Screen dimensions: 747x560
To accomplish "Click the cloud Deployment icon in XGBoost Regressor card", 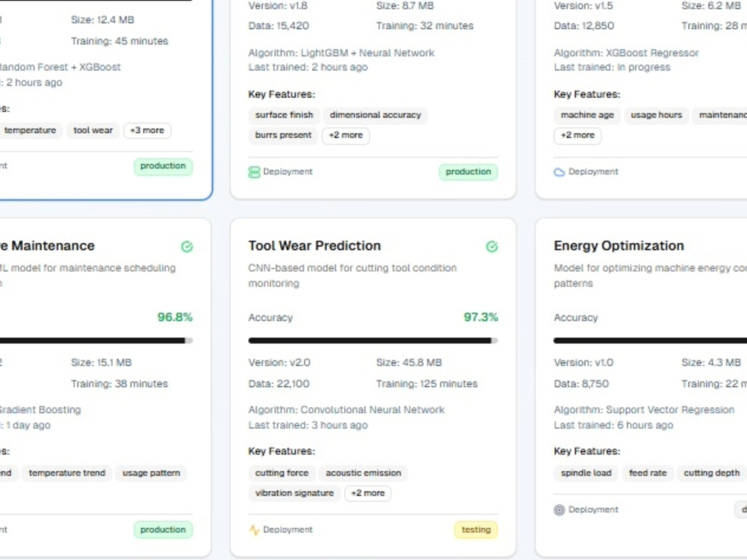I will [560, 172].
